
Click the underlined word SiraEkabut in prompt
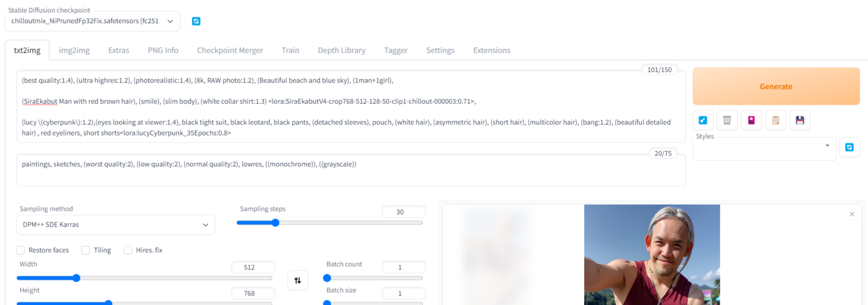(x=40, y=101)
